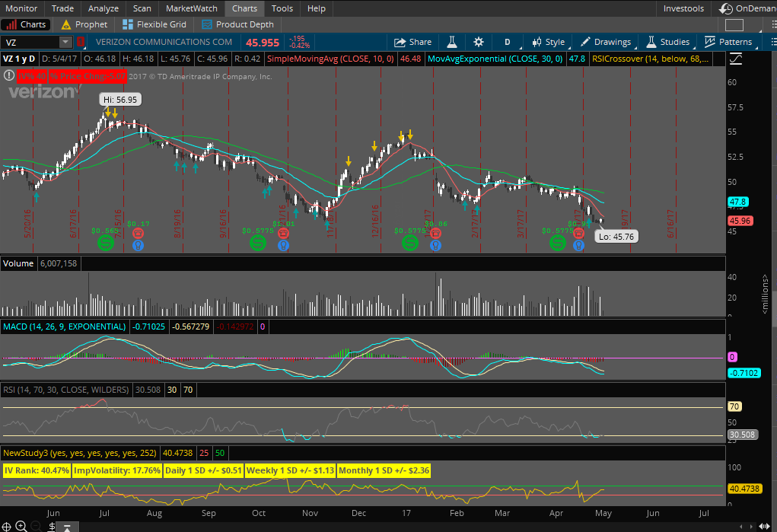
Task: Click the green dividend marker on the chart
Action: click(x=106, y=244)
